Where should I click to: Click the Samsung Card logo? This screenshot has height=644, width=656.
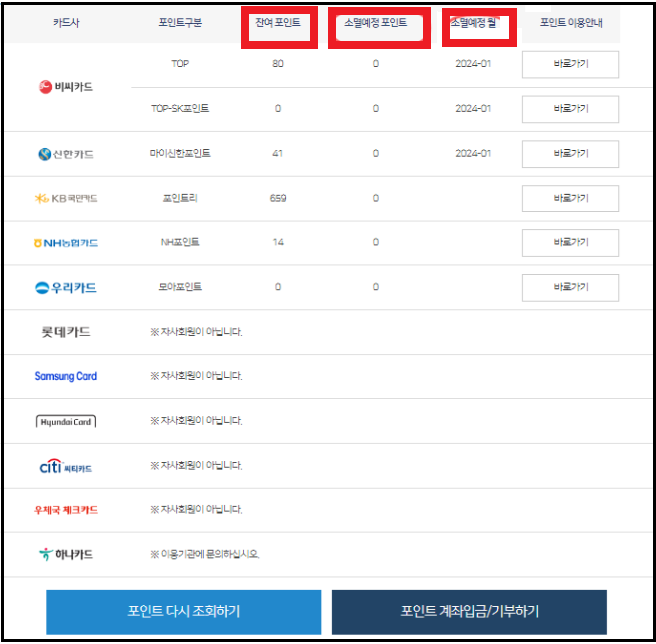coord(66,376)
